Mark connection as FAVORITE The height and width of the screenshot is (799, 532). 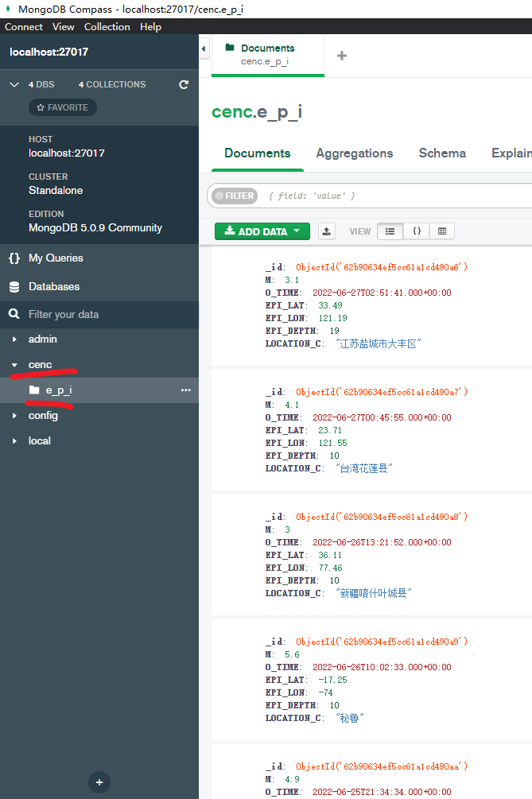[x=63, y=107]
